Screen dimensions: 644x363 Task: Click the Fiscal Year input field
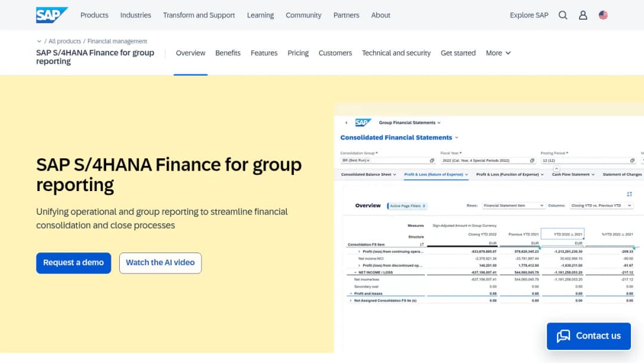pos(488,161)
